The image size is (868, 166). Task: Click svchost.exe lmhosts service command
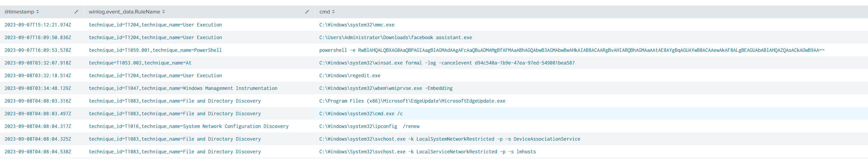[x=427, y=152]
